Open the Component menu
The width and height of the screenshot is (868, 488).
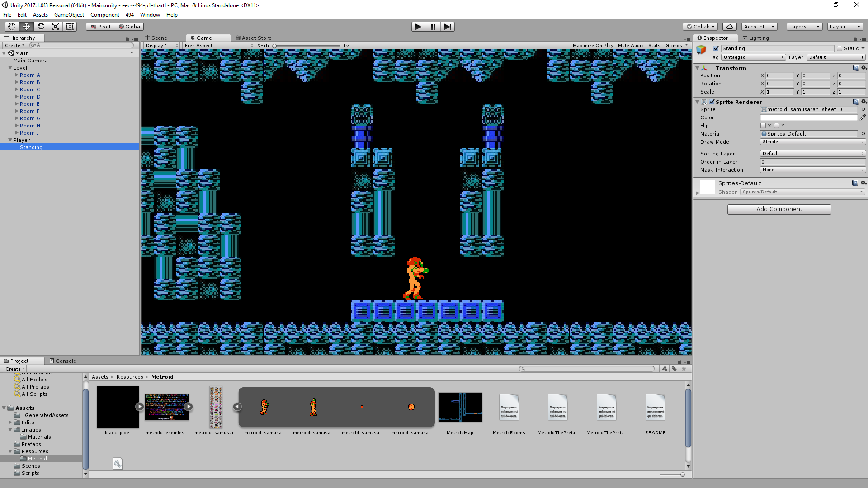click(x=104, y=15)
